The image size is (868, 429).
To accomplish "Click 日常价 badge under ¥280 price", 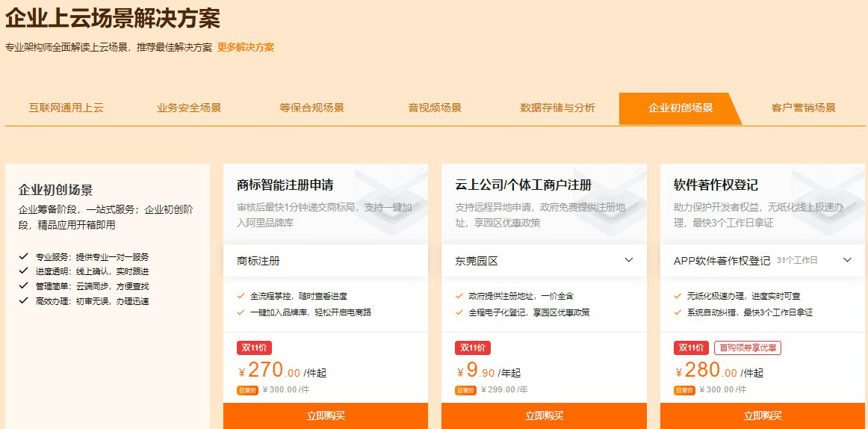I will tap(685, 390).
